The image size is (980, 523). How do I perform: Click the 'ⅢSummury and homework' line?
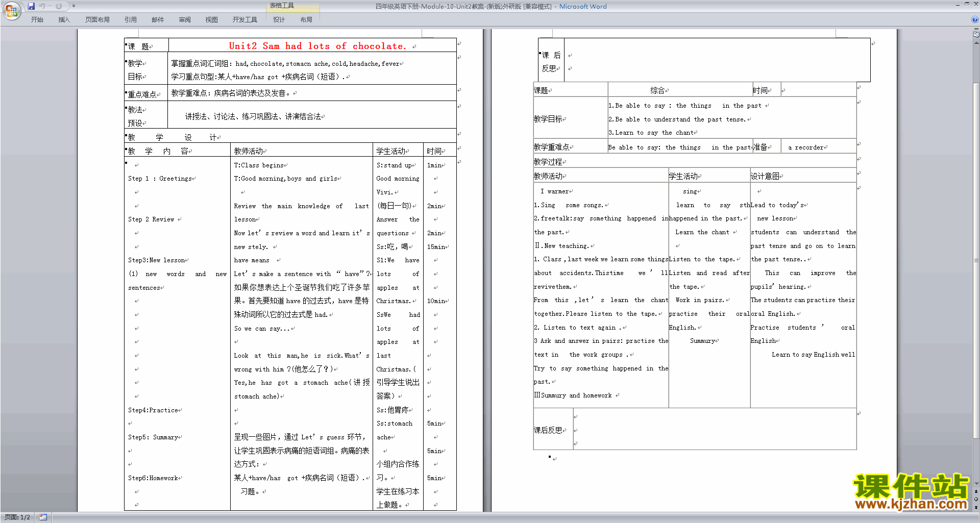(573, 395)
